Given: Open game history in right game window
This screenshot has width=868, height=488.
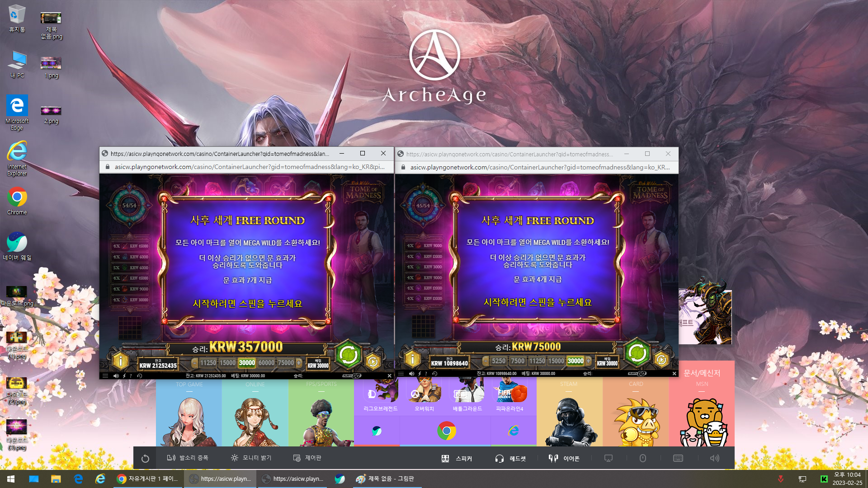Looking at the screenshot, I should 434,374.
